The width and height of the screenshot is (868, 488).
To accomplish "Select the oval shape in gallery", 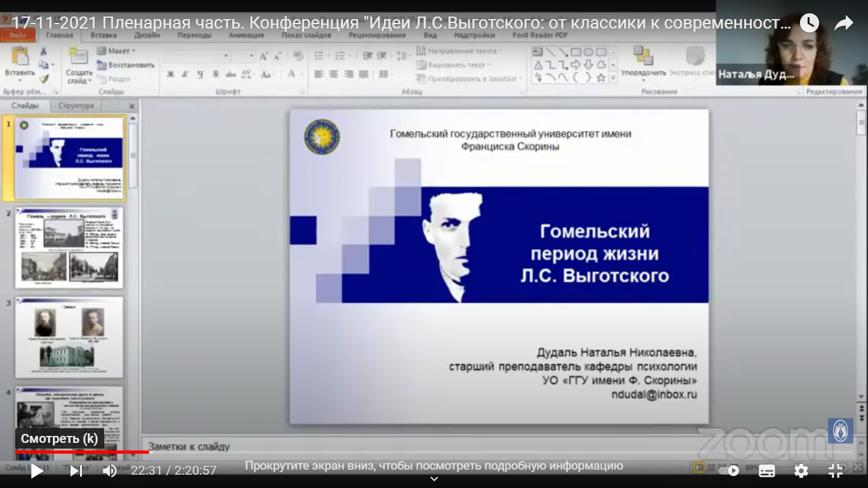I will (588, 52).
